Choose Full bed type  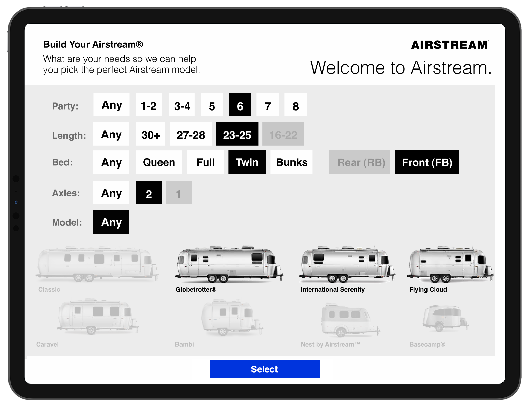pos(205,162)
